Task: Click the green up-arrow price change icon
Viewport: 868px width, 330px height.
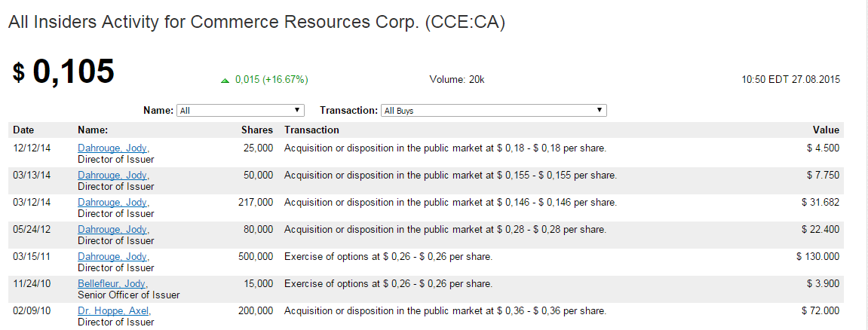Action: (225, 80)
